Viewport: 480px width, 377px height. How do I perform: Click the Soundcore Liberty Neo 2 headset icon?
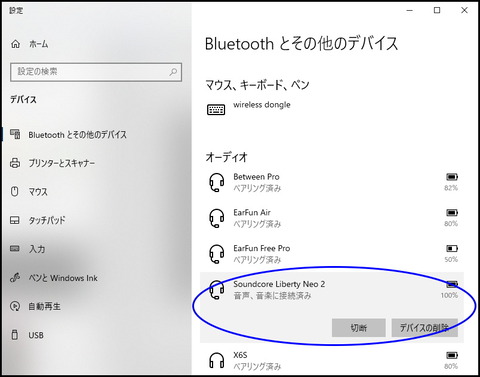tap(217, 289)
